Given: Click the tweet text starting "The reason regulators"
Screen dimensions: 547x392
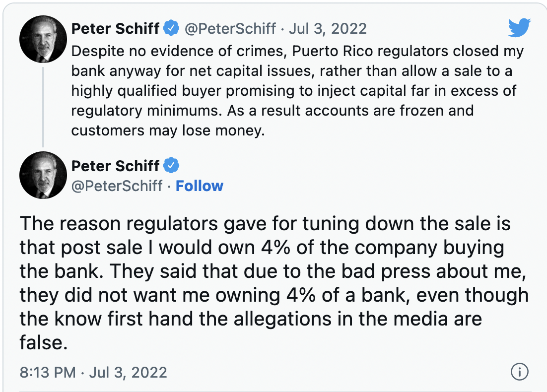Looking at the screenshot, I should pos(273,283).
